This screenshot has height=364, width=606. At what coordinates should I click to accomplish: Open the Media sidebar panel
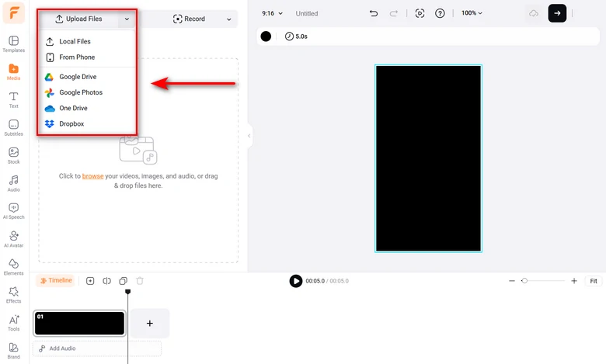coord(13,72)
